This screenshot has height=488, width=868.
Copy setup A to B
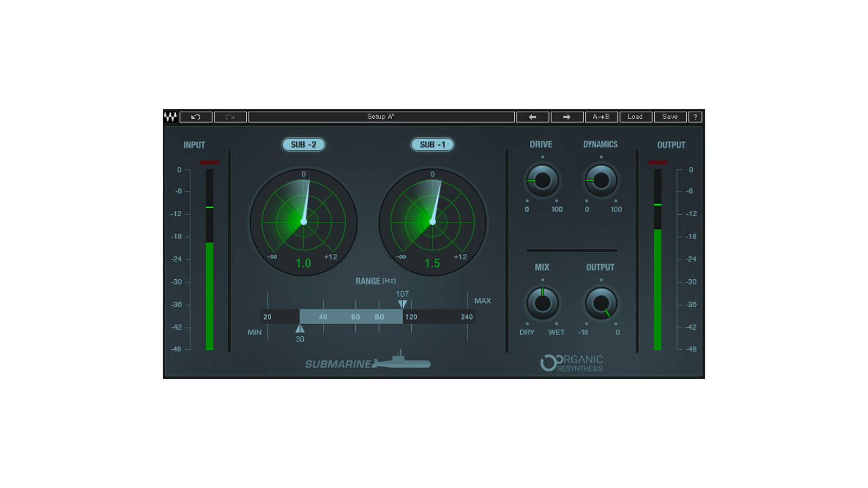(x=601, y=117)
